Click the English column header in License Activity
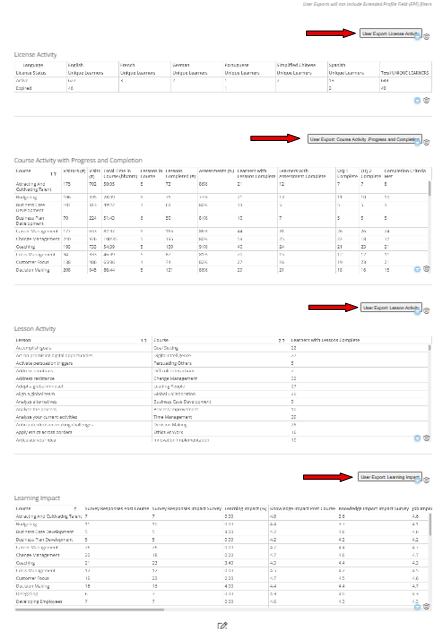This screenshot has width=442, height=629. coord(76,65)
